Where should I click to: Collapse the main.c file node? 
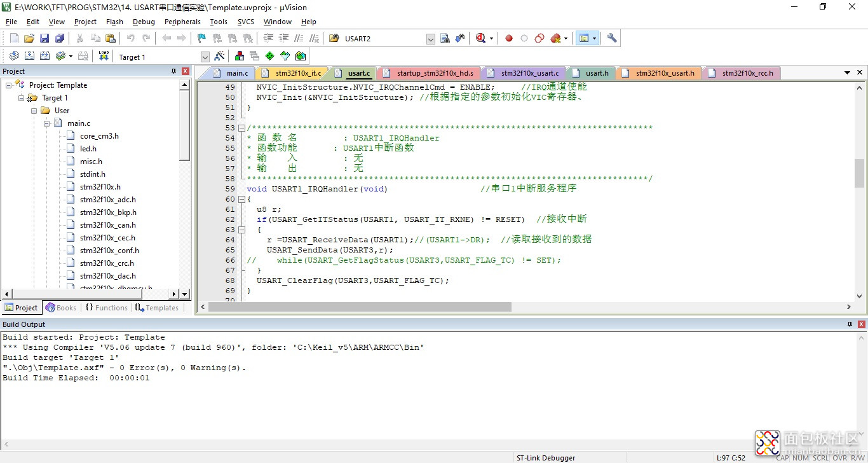[47, 123]
